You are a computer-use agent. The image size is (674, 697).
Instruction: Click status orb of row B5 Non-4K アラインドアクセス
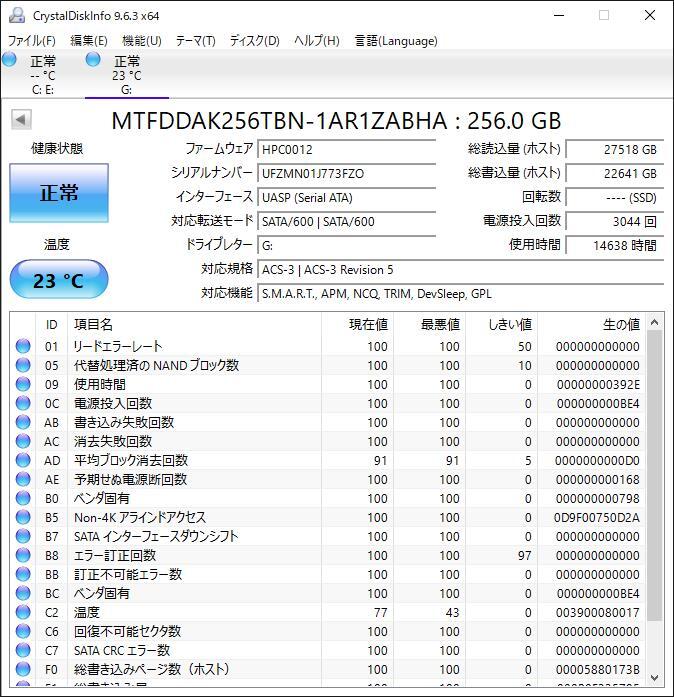[23, 517]
